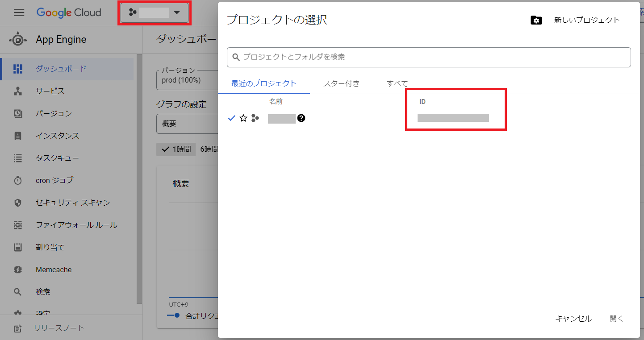Viewport: 644px width, 340px height.
Task: Click the バージョン icon
Action: [x=18, y=113]
